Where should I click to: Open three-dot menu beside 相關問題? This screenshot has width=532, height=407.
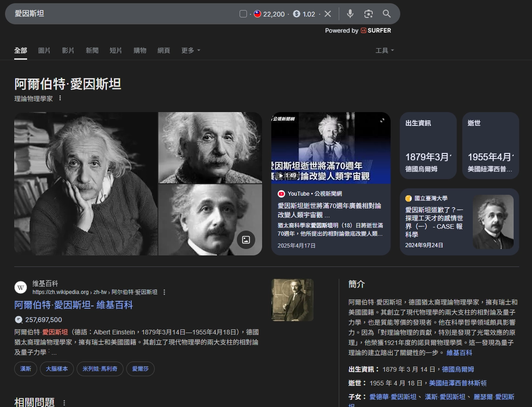click(x=64, y=402)
